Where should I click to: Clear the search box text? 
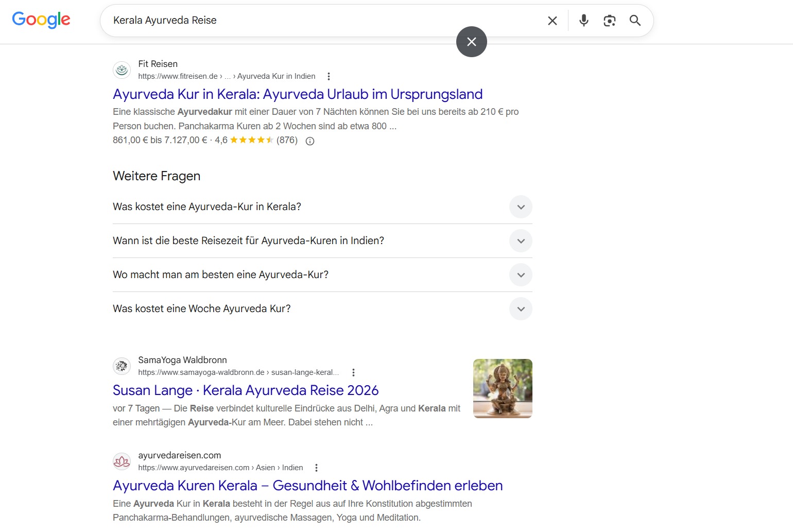coord(553,21)
